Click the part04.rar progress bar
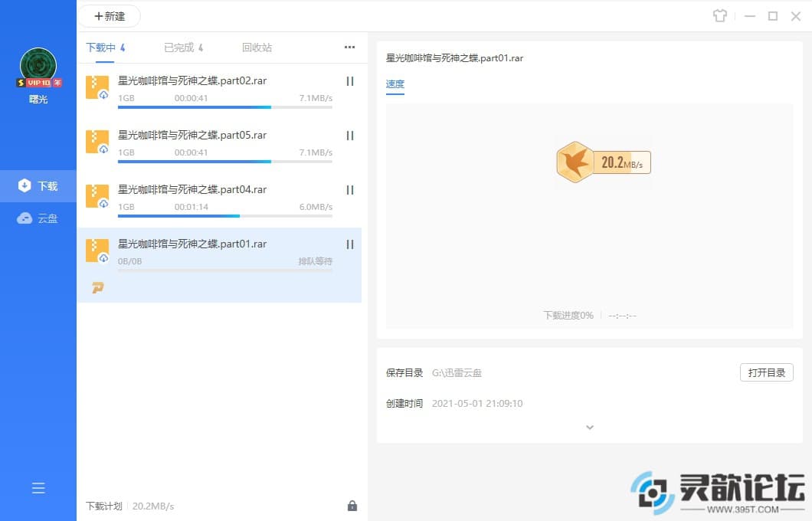Viewport: 812px width, 521px height. [x=224, y=216]
